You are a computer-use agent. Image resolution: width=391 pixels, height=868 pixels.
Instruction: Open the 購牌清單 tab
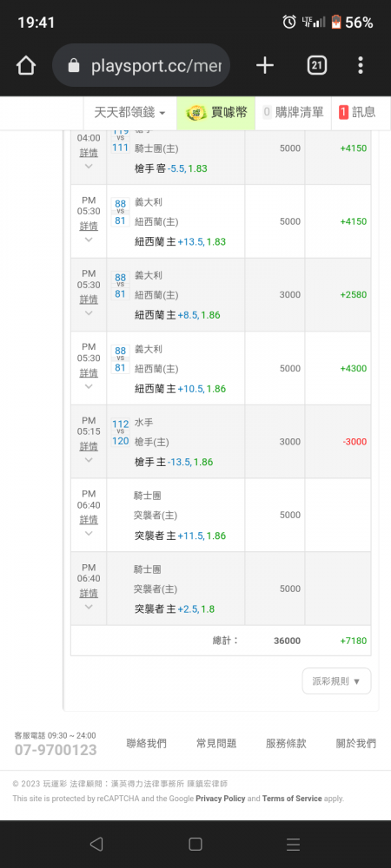click(293, 113)
